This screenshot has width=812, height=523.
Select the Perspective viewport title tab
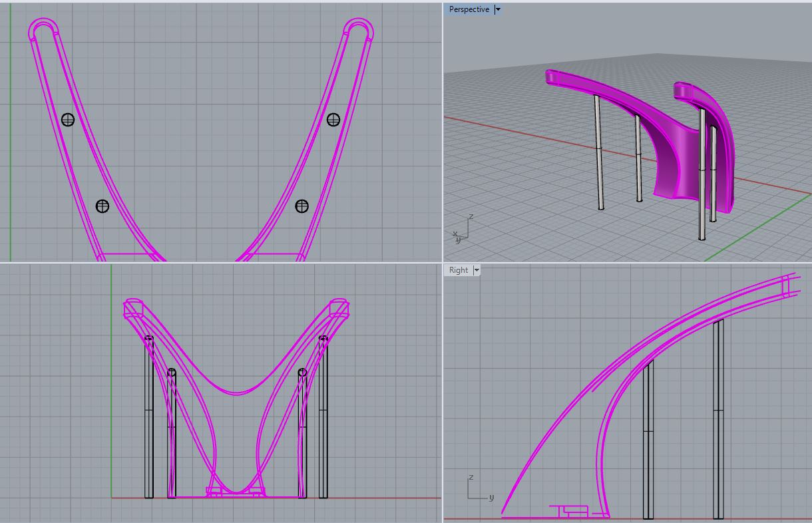pyautogui.click(x=469, y=9)
